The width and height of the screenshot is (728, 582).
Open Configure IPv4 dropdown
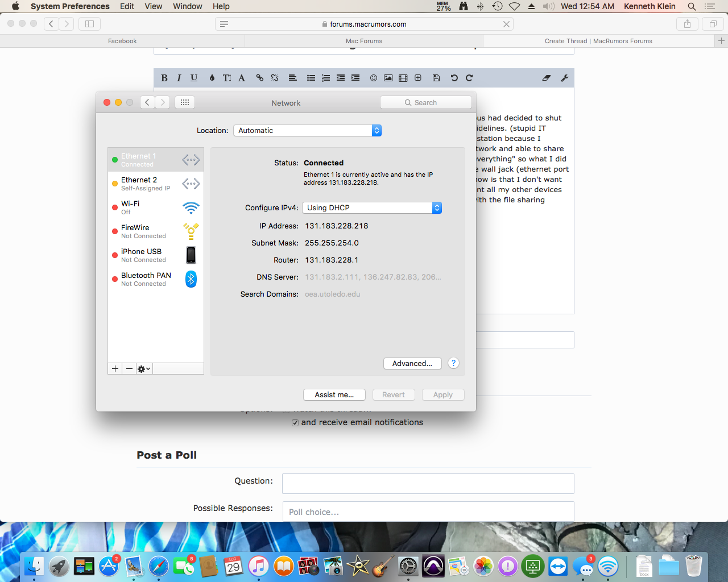372,207
